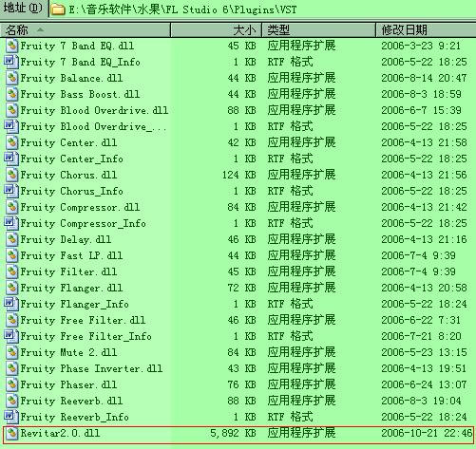This screenshot has width=476, height=449.
Task: Select the Fruity Reeverb_Info RTF document icon
Action: click(11, 417)
